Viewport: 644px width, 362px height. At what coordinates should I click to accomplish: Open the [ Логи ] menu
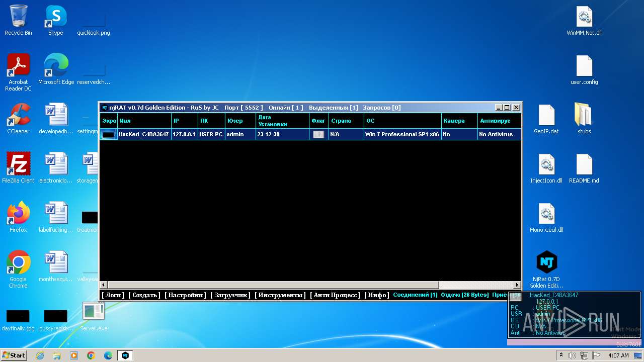tap(113, 295)
